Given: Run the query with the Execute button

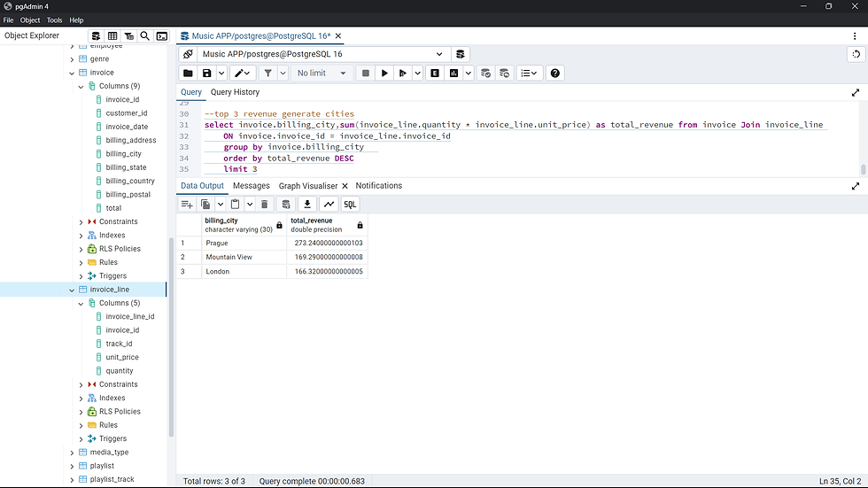Looking at the screenshot, I should (x=384, y=74).
